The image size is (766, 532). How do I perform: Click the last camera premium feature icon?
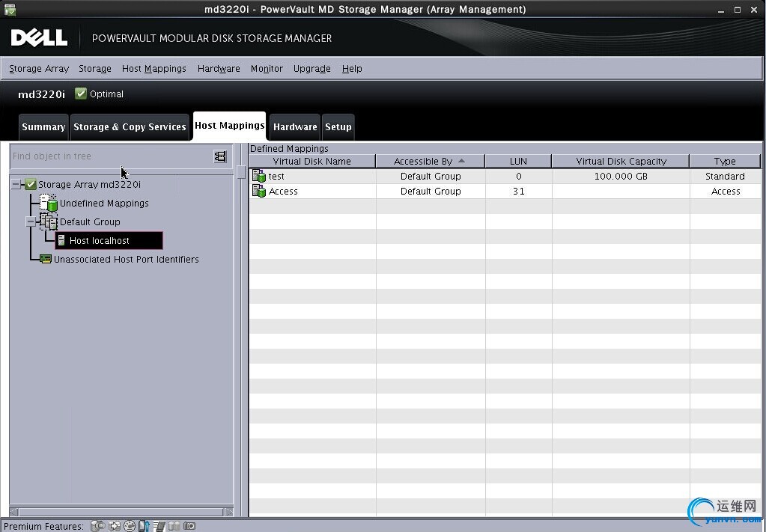pos(189,526)
